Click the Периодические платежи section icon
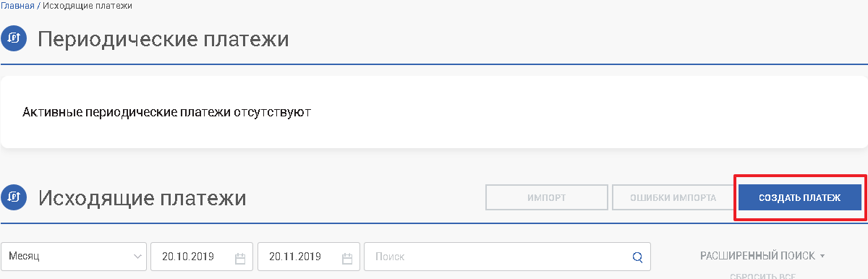 click(14, 38)
